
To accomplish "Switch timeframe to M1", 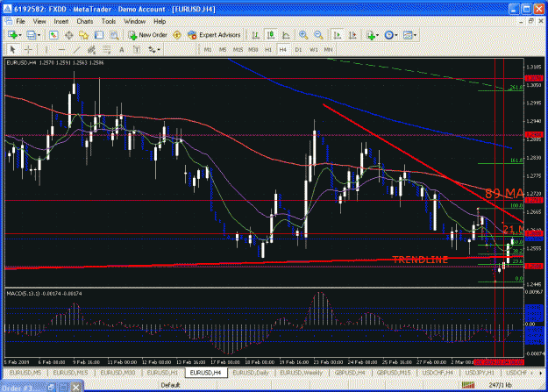I will 208,50.
